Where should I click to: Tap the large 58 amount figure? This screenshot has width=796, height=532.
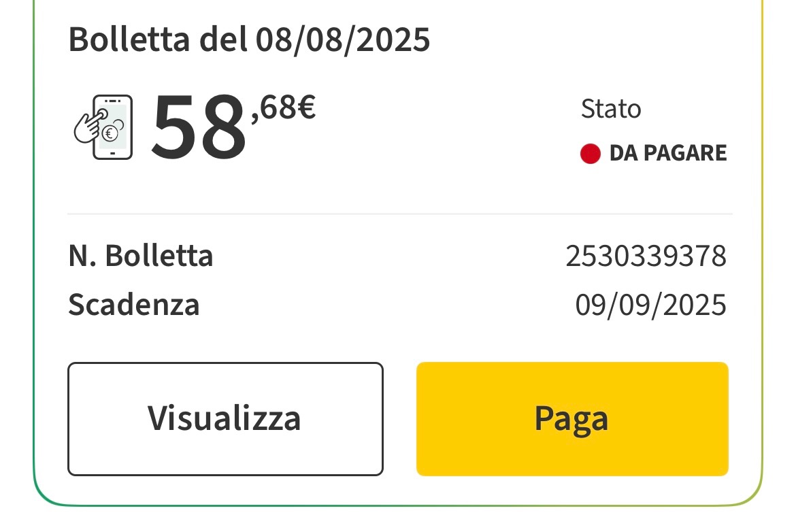click(x=199, y=127)
